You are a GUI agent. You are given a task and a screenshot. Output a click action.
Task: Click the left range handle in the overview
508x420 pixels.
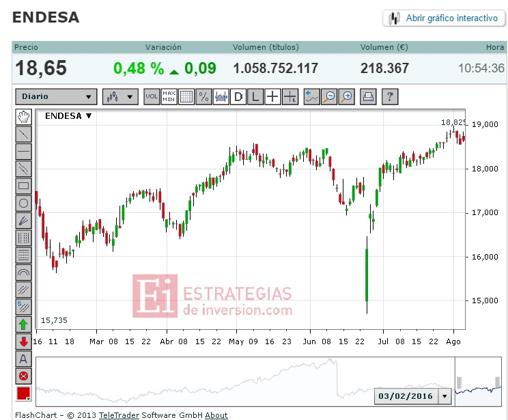(x=459, y=382)
